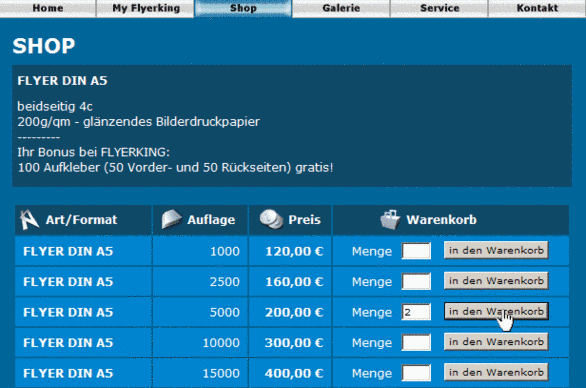Click the 100 Aufkleber gratis line
Screen dimensions: 586x388
[x=175, y=168]
